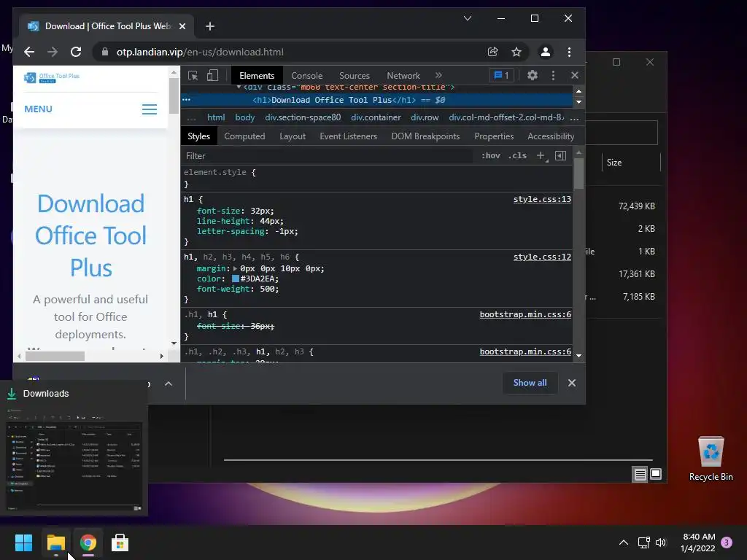Click Show all downloads button

[x=530, y=383]
